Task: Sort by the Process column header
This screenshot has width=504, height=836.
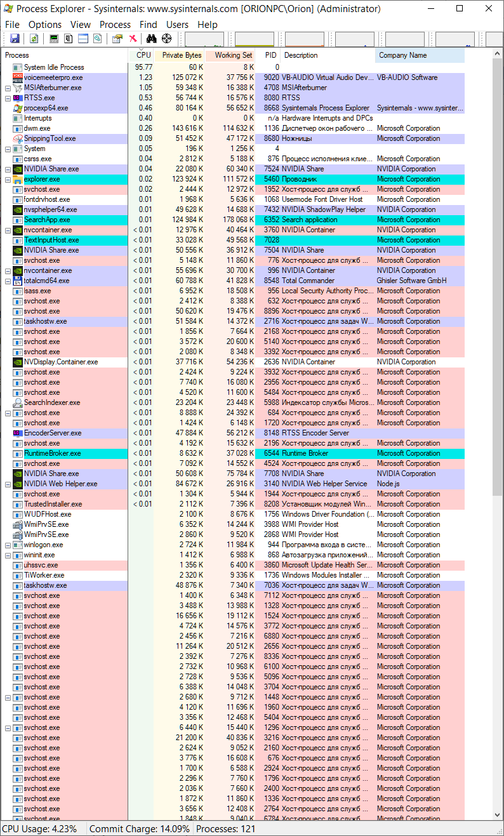Action: (x=65, y=55)
